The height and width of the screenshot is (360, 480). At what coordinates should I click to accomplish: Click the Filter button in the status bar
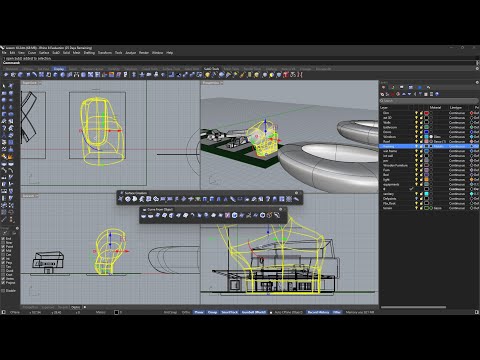[x=337, y=312]
